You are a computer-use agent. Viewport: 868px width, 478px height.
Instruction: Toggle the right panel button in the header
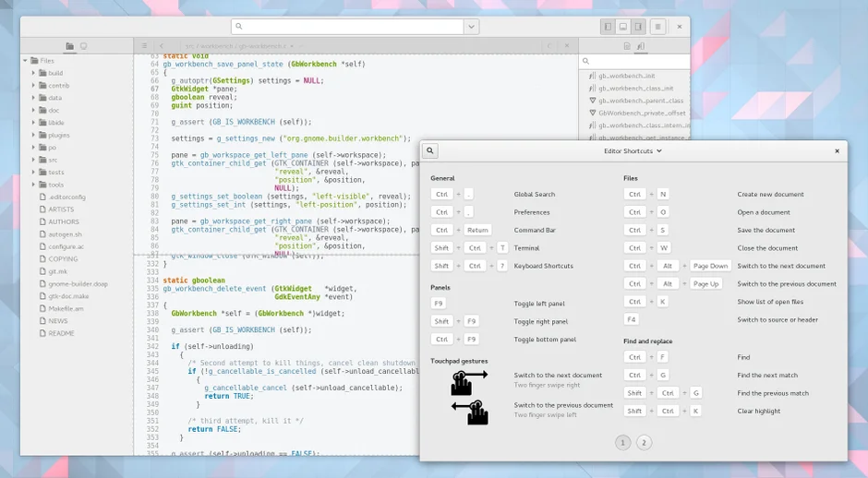click(x=638, y=27)
